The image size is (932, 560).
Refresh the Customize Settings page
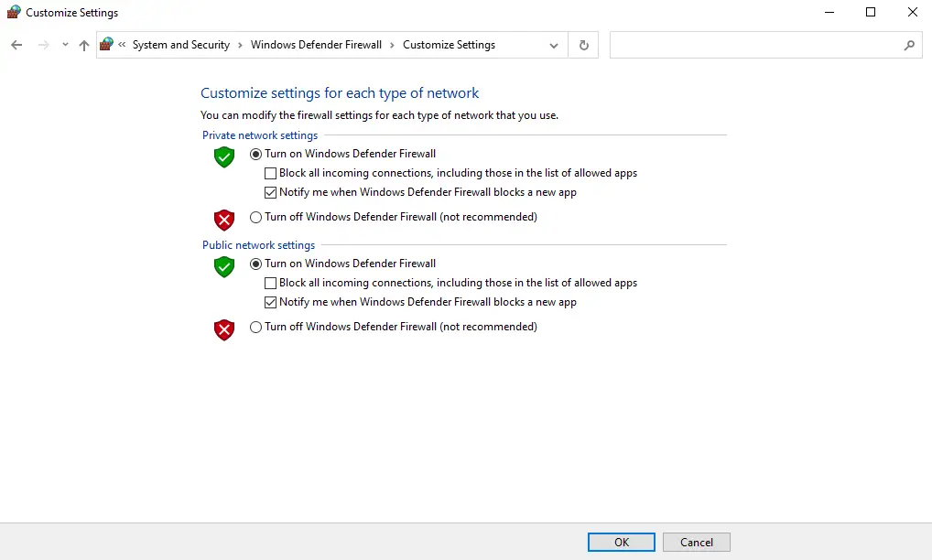coord(584,45)
